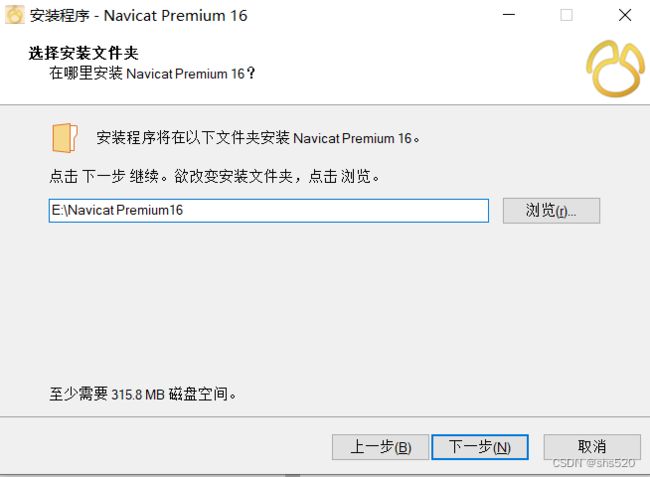Click the large golden Navicat logo
The height and width of the screenshot is (477, 650).
(x=615, y=68)
